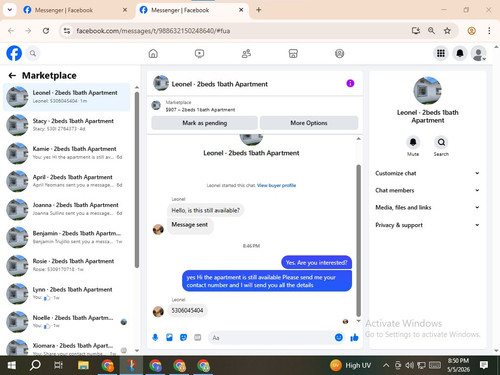
Task: Open Rosie's apartment conversation
Action: (67, 265)
